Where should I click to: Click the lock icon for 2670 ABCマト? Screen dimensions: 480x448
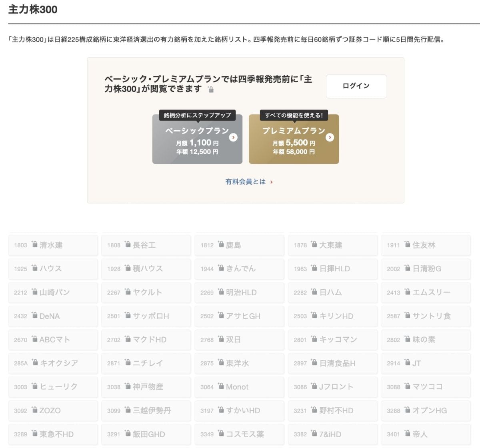point(34,338)
